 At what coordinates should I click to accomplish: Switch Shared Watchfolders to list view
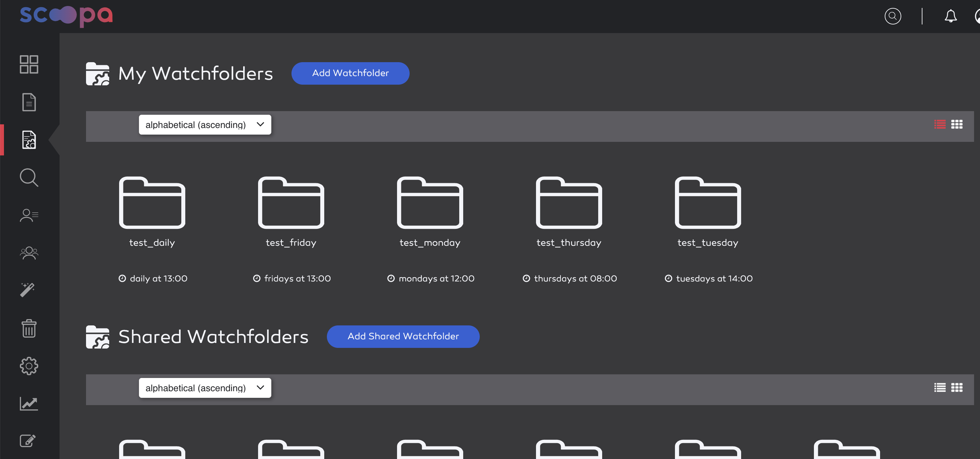pos(940,388)
